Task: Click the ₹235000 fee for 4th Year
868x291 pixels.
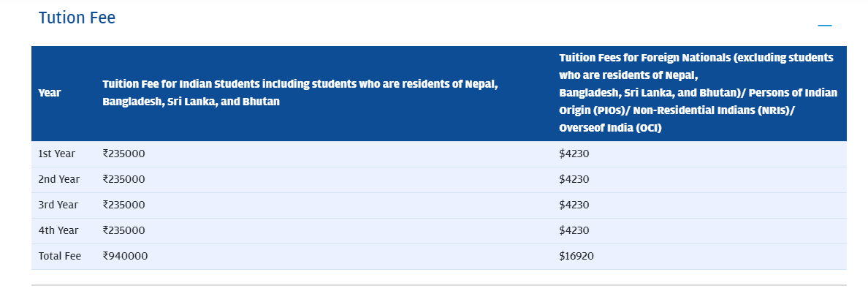Action: click(x=123, y=230)
